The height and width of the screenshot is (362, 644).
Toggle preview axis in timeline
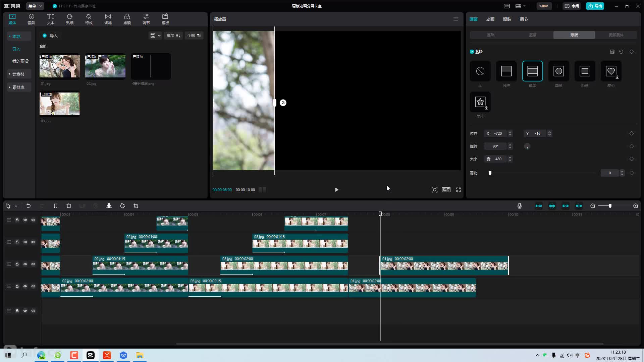(579, 206)
